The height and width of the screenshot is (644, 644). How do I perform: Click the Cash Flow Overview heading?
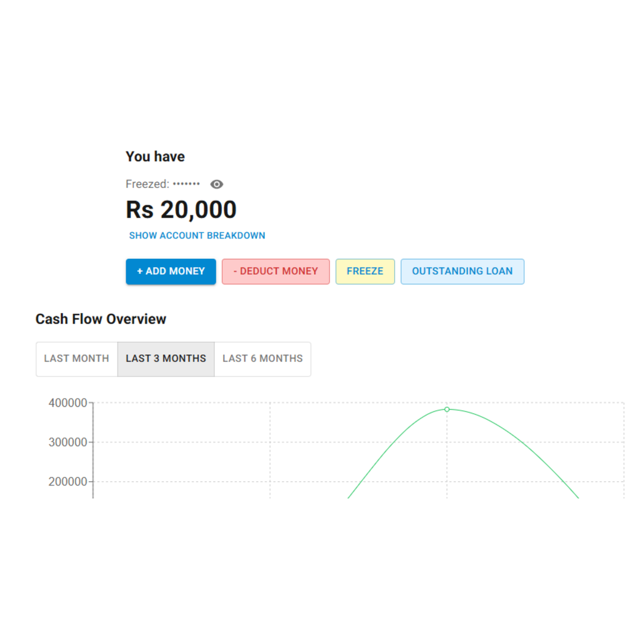tap(101, 319)
